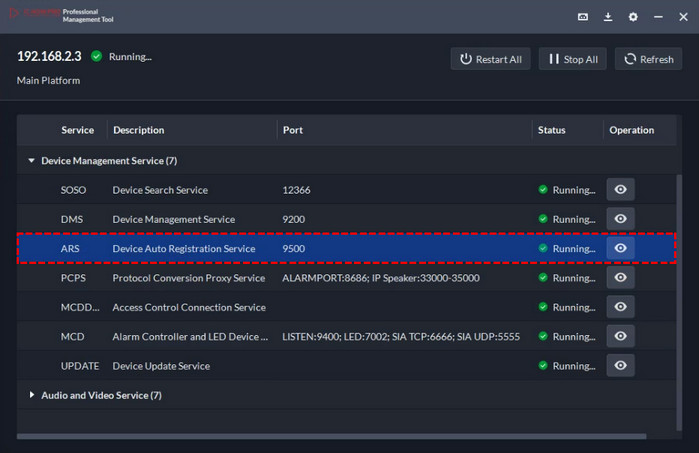Click Stop All button
Image resolution: width=699 pixels, height=453 pixels.
coord(572,59)
